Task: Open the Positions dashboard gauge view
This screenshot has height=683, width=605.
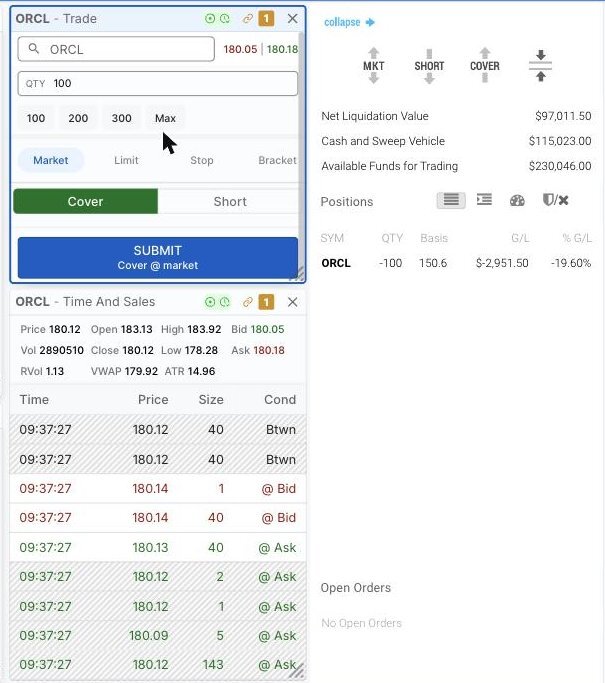Action: tap(517, 200)
